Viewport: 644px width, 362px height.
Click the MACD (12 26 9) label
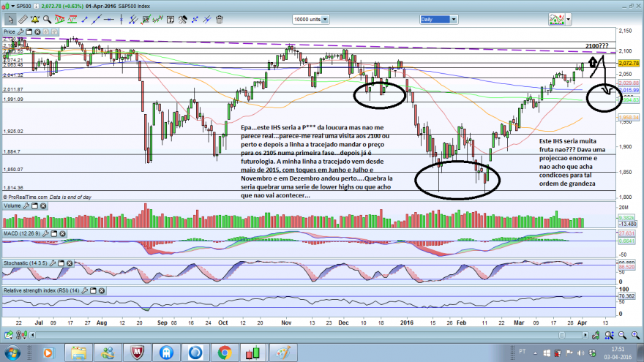tap(22, 233)
